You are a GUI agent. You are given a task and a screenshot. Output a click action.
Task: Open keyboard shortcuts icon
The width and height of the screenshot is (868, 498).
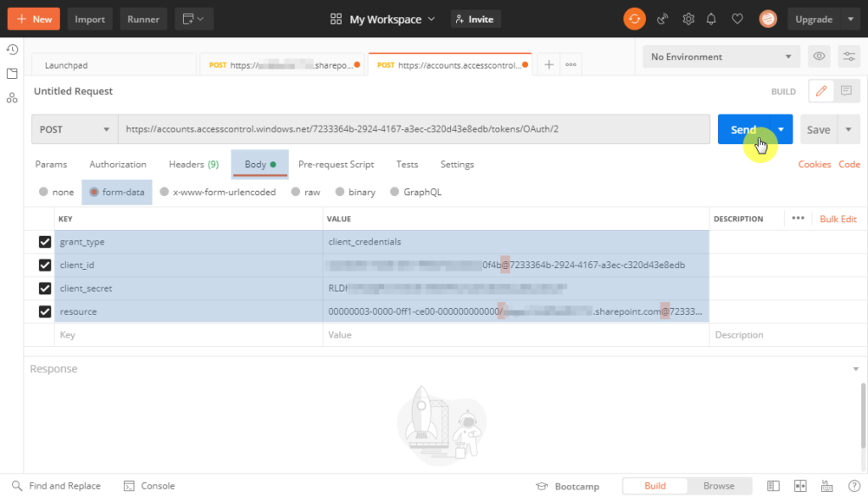coord(827,486)
